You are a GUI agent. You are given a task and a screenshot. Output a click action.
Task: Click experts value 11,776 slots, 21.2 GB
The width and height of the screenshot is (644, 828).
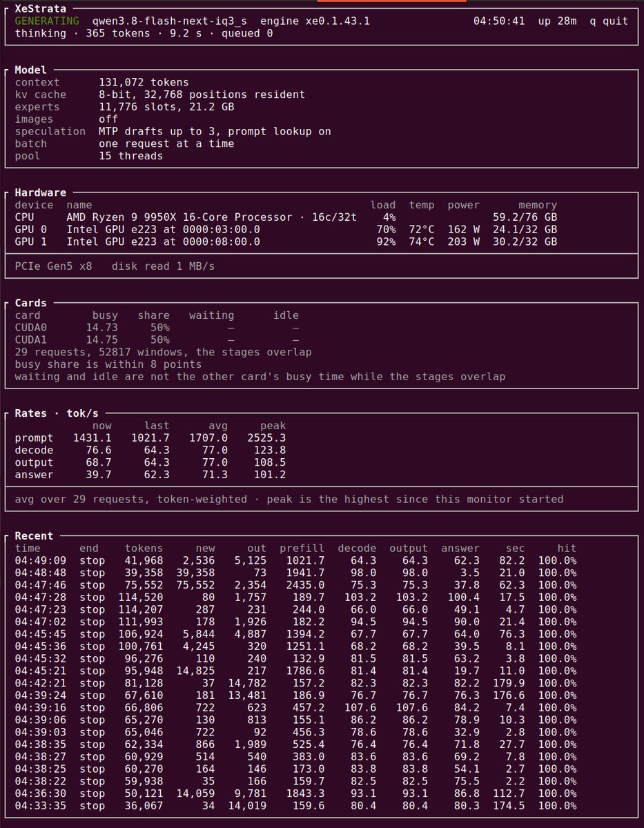point(166,107)
